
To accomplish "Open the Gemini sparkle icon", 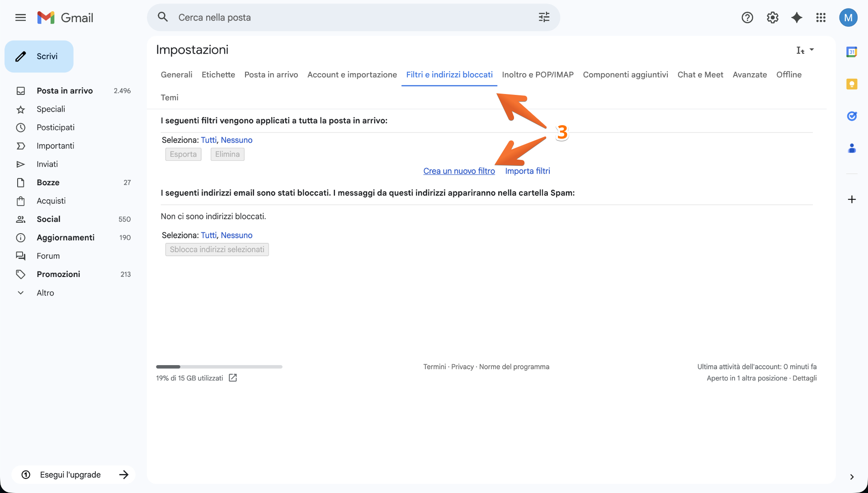I will pyautogui.click(x=797, y=17).
